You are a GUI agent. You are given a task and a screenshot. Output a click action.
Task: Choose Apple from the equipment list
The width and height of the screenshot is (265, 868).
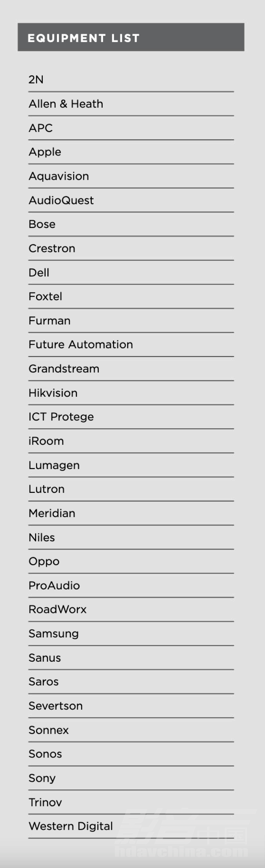(x=131, y=152)
